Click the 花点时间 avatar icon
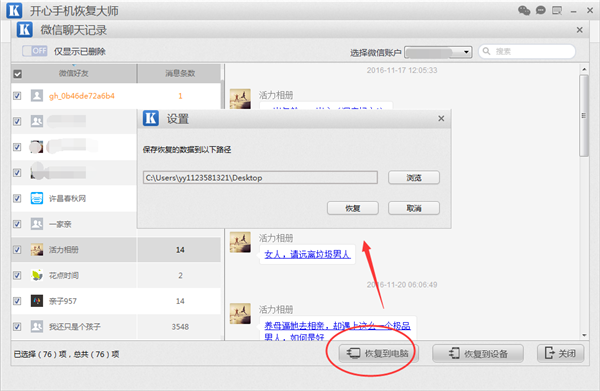This screenshot has width=600, height=391. coord(37,275)
